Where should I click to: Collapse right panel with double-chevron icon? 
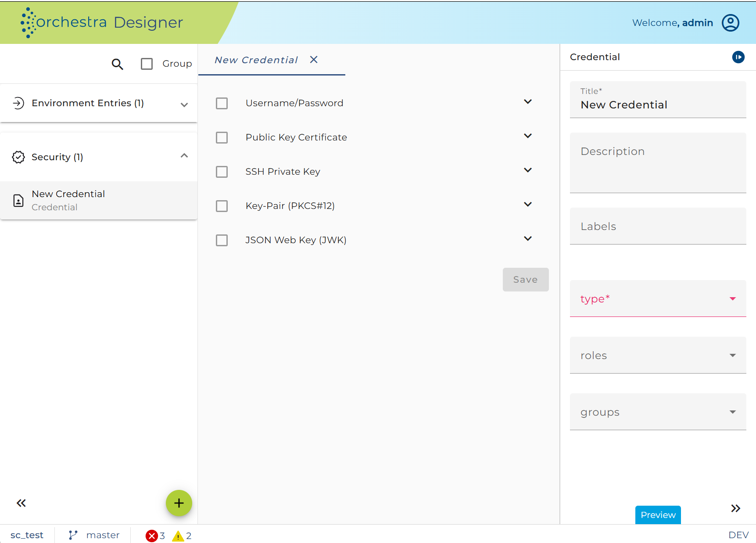pyautogui.click(x=736, y=508)
